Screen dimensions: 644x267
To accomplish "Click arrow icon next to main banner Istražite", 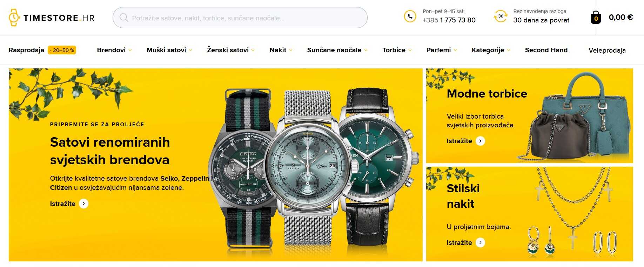I will pos(84,203).
